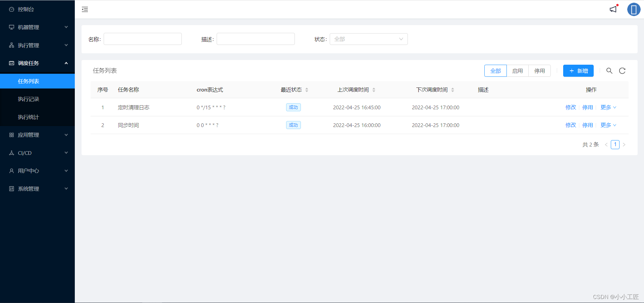Image resolution: width=644 pixels, height=303 pixels.
Task: Open the 用户中心 menu
Action: [x=28, y=171]
